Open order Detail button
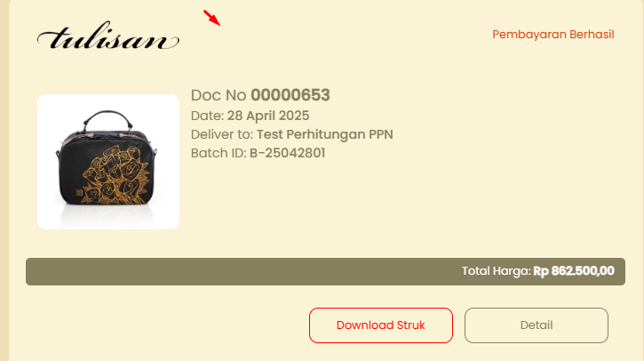644x361 pixels. tap(536, 325)
